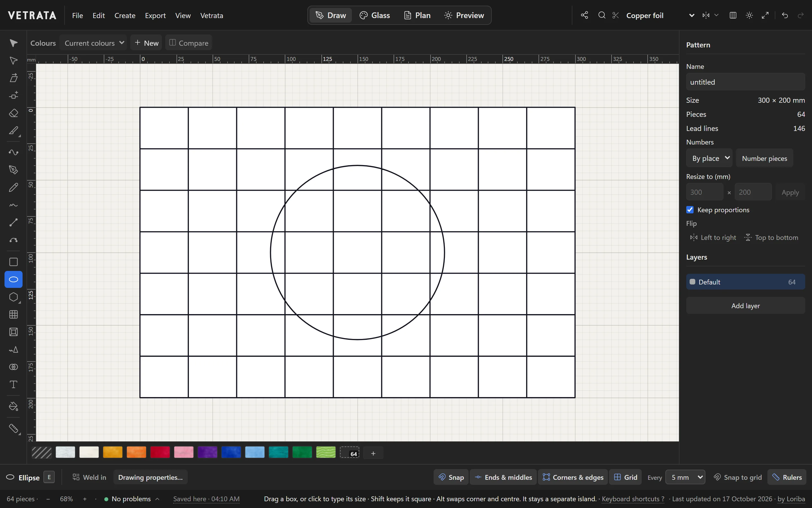Open the Copper foil technique dropdown
Screen dimensions: 812x508
tap(660, 15)
